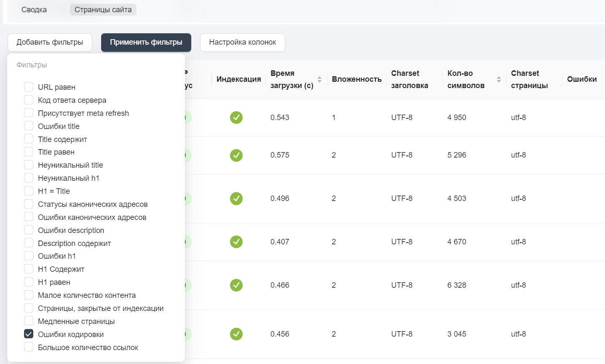605x364 pixels.
Task: Select Малое количество контента filter
Action: click(x=29, y=295)
